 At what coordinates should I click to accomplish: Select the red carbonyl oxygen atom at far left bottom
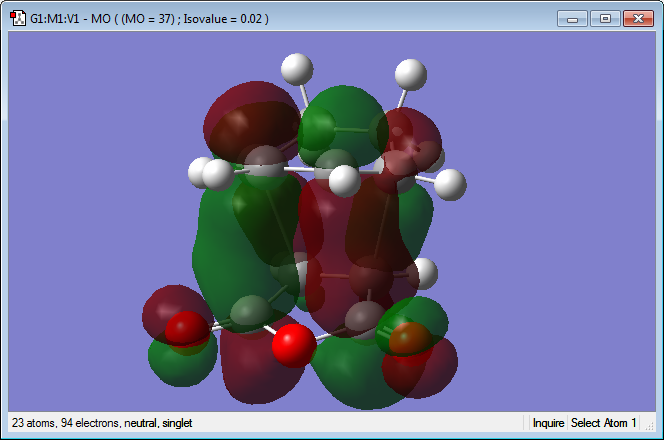pyautogui.click(x=187, y=329)
